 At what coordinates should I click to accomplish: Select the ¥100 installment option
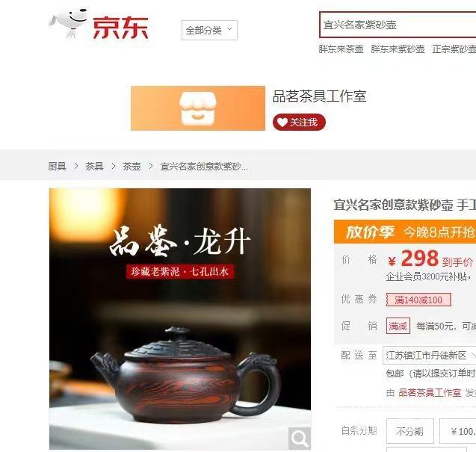click(458, 431)
